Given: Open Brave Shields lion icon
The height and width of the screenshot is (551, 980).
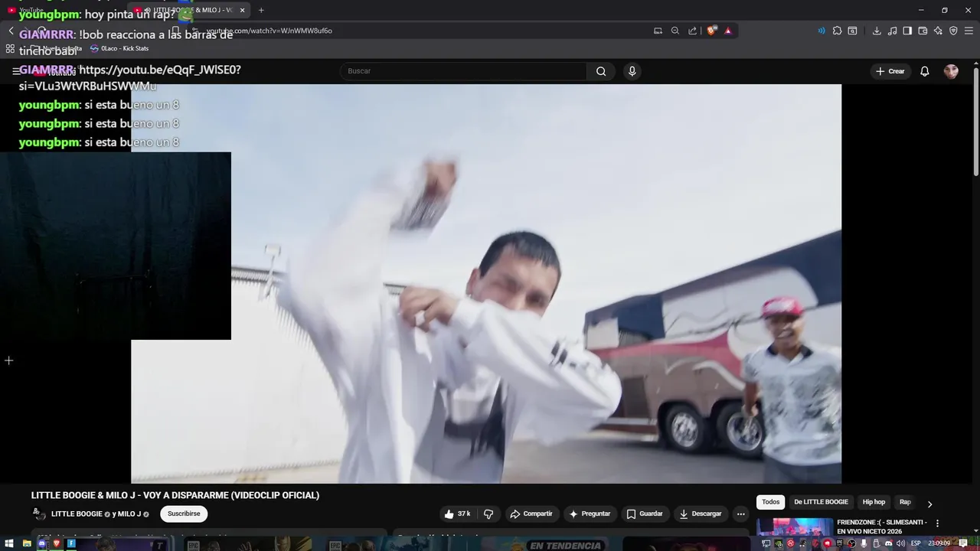Looking at the screenshot, I should pos(712,31).
